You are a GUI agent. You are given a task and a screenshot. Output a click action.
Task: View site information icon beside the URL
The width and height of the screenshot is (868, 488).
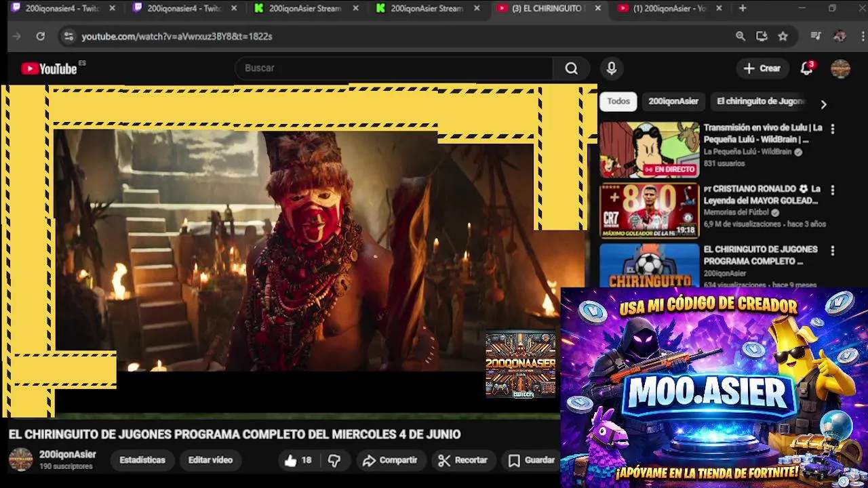coord(68,36)
